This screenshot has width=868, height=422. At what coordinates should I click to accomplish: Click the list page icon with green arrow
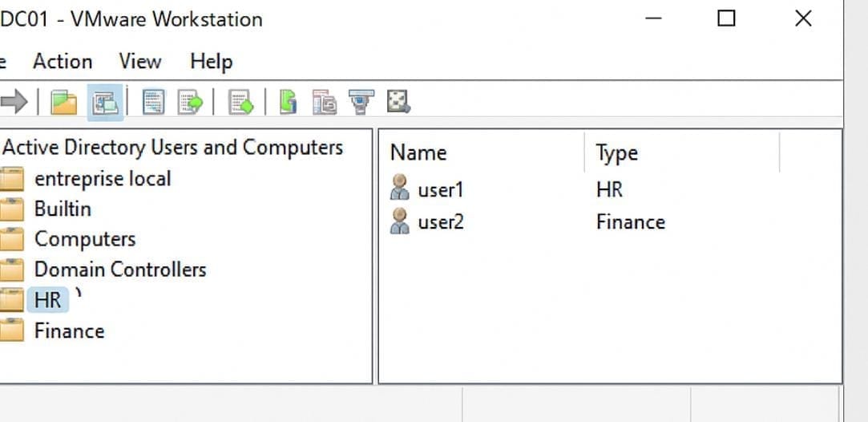(191, 102)
